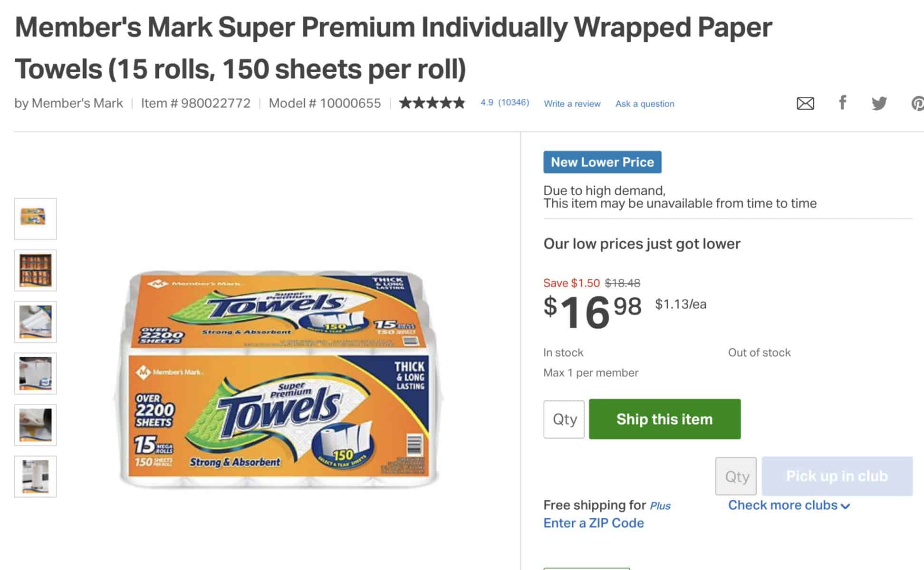Share product via email envelope icon
The image size is (924, 570).
click(805, 103)
